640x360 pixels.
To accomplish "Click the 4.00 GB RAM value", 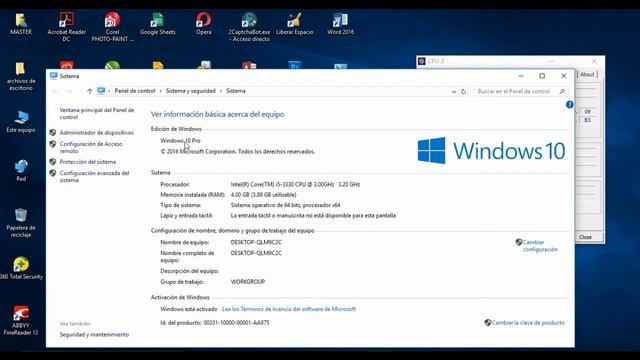I will 263,195.
